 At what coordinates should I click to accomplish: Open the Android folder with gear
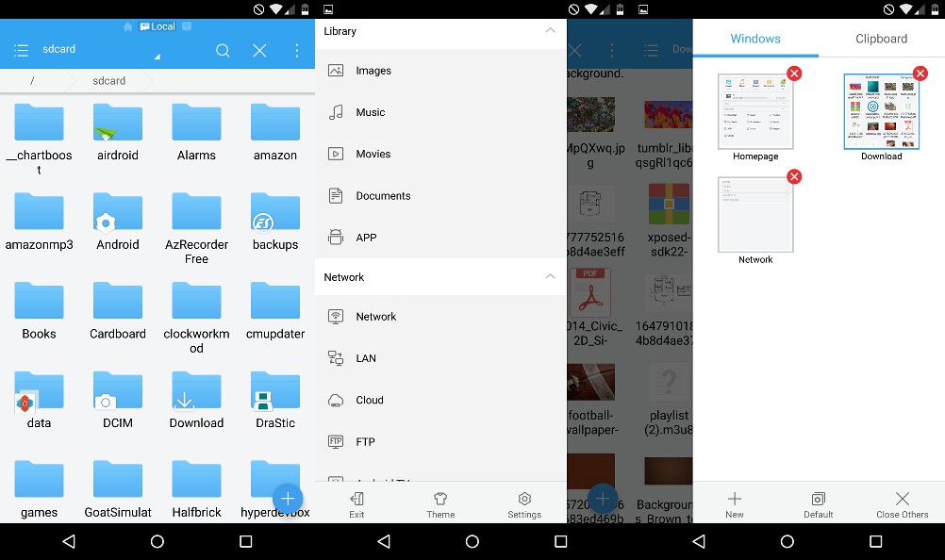(x=118, y=221)
